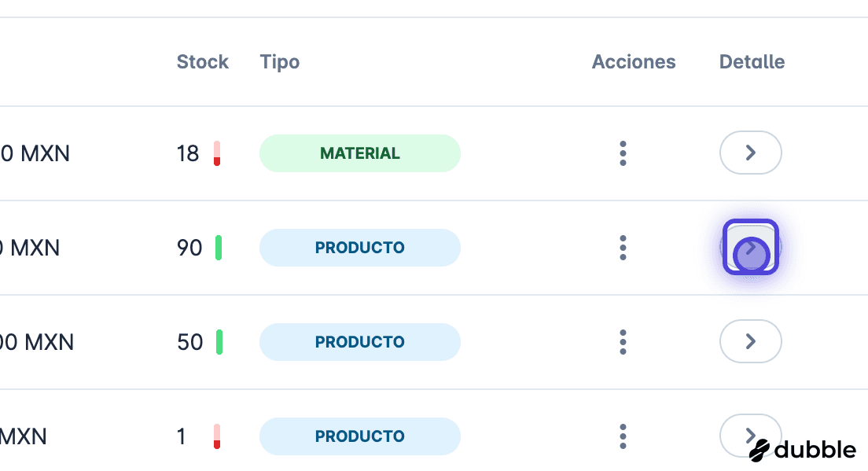This screenshot has height=471, width=868.
Task: Open actions menu for stock 18 row
Action: click(623, 153)
